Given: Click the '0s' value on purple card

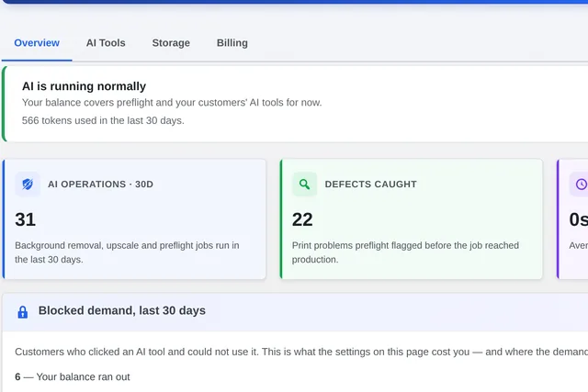Looking at the screenshot, I should [x=579, y=219].
